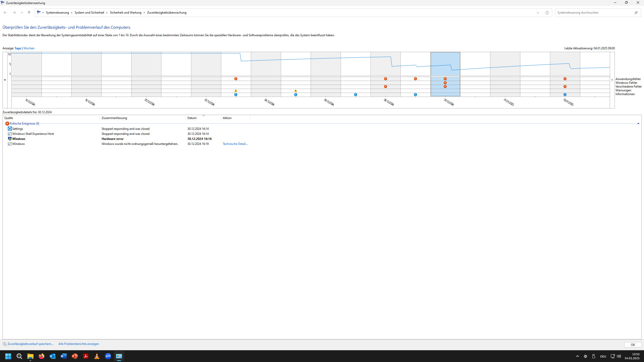Open address bar history dropdown
The width and height of the screenshot is (644, 362).
538,13
